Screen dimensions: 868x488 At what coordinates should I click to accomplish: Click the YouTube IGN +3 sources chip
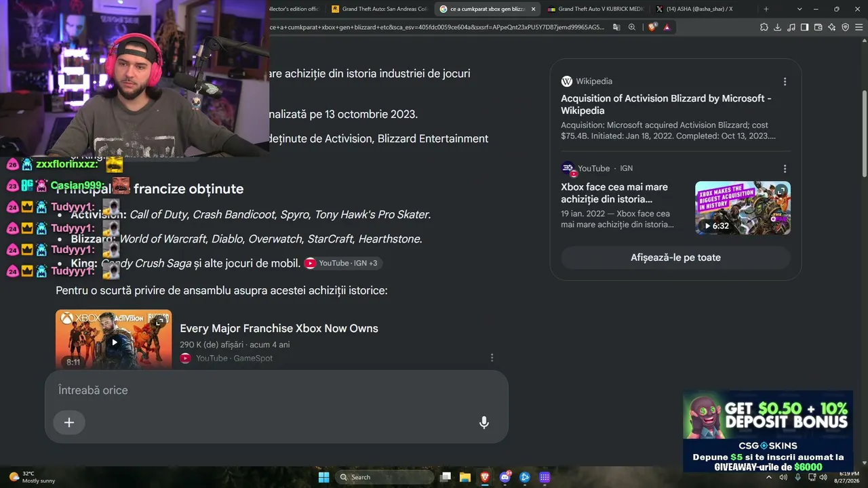coord(343,263)
